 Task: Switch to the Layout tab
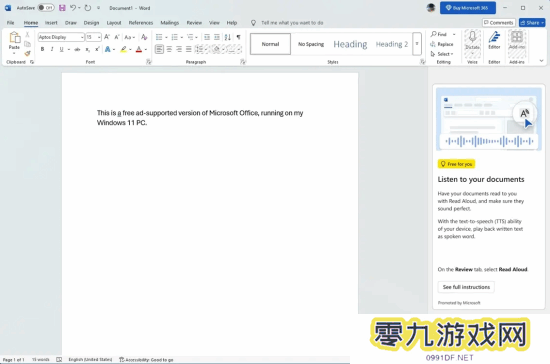click(114, 23)
